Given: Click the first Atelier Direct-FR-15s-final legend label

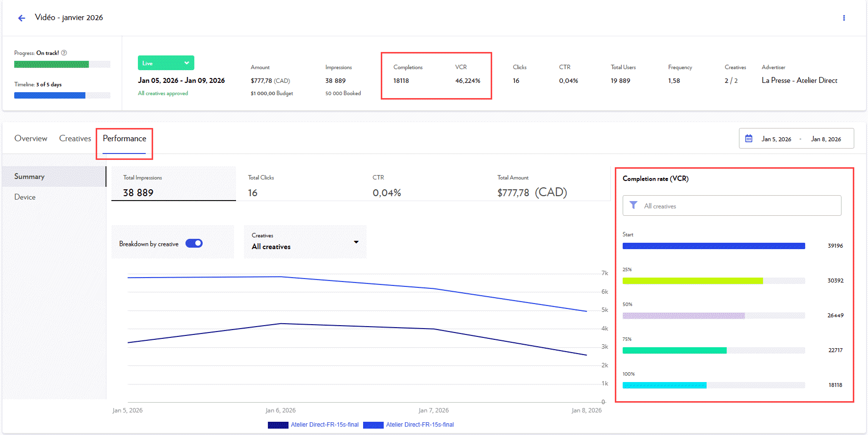Looking at the screenshot, I should point(324,425).
